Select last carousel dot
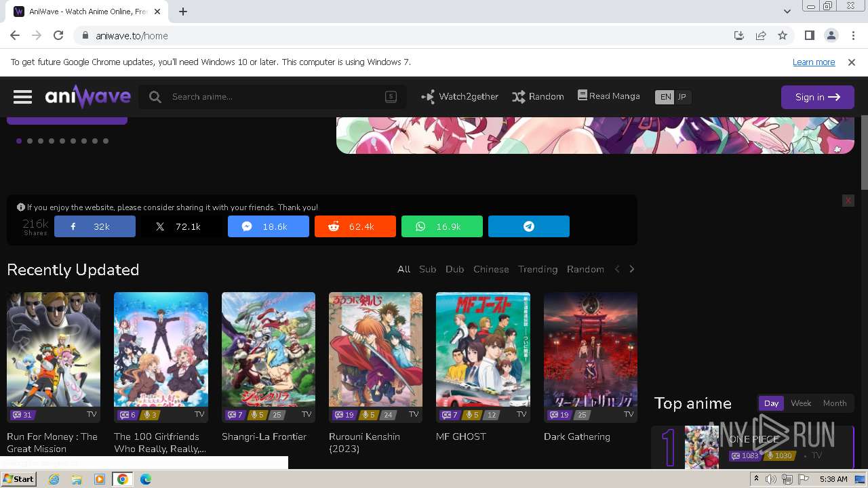Screen dimensions: 868x488 pyautogui.click(x=106, y=141)
